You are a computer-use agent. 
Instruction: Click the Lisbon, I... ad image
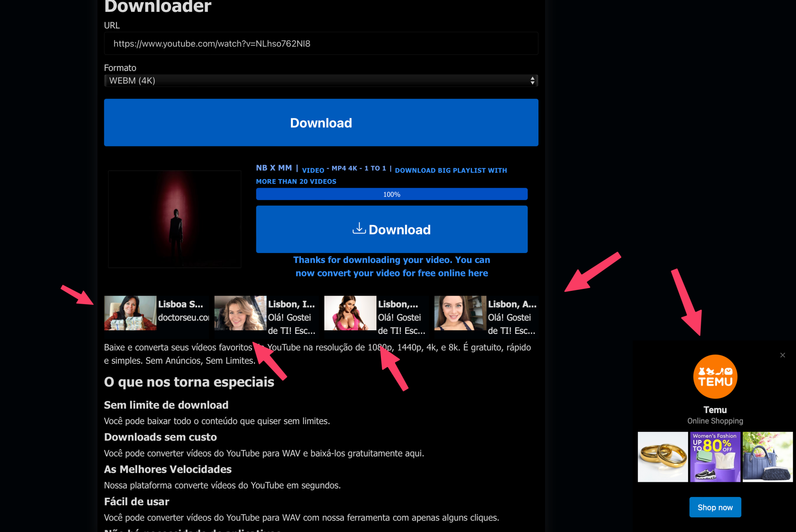coord(240,313)
